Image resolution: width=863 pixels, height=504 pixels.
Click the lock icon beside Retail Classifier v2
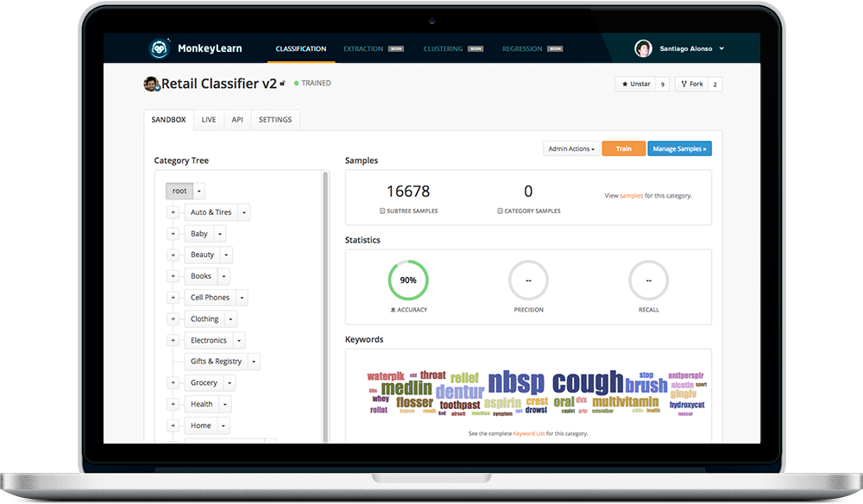click(282, 83)
